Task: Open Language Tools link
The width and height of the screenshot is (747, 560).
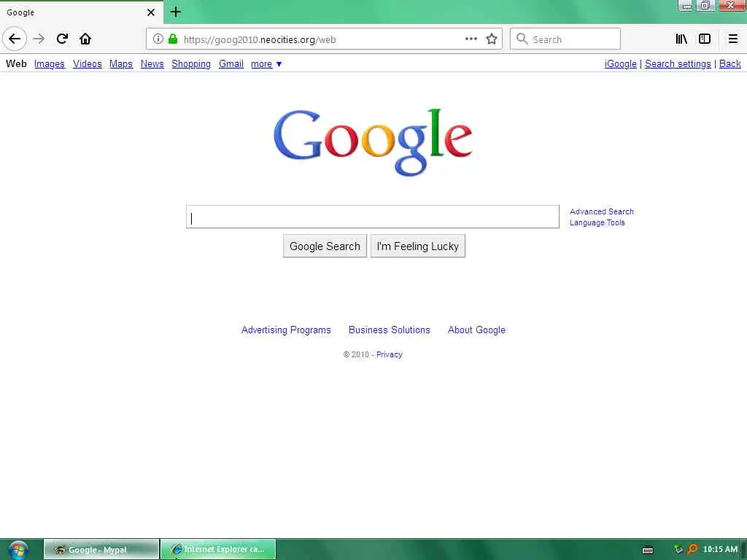Action: coord(597,222)
